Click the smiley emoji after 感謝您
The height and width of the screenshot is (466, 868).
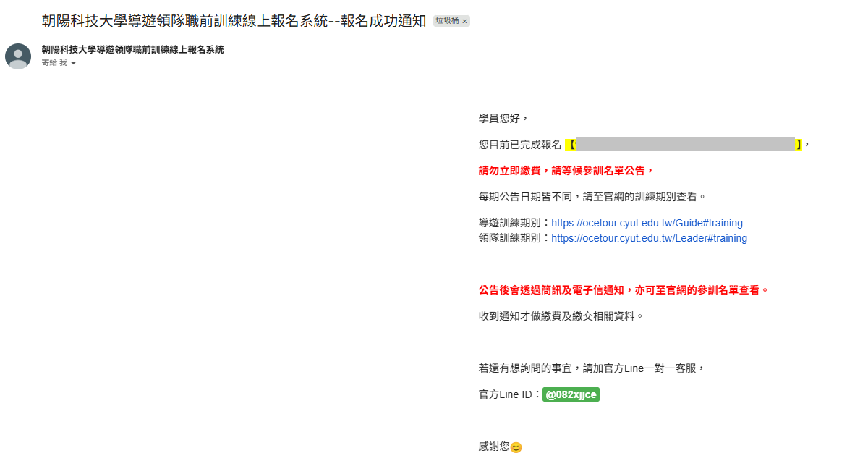516,446
